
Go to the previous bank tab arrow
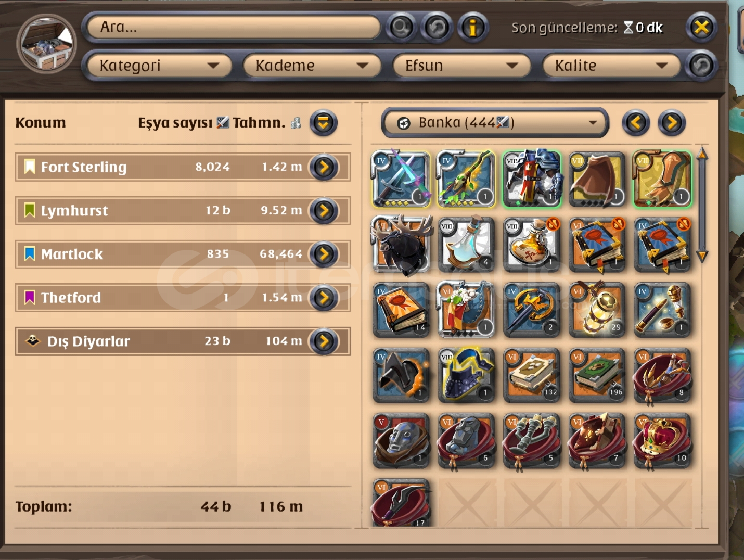coord(636,123)
